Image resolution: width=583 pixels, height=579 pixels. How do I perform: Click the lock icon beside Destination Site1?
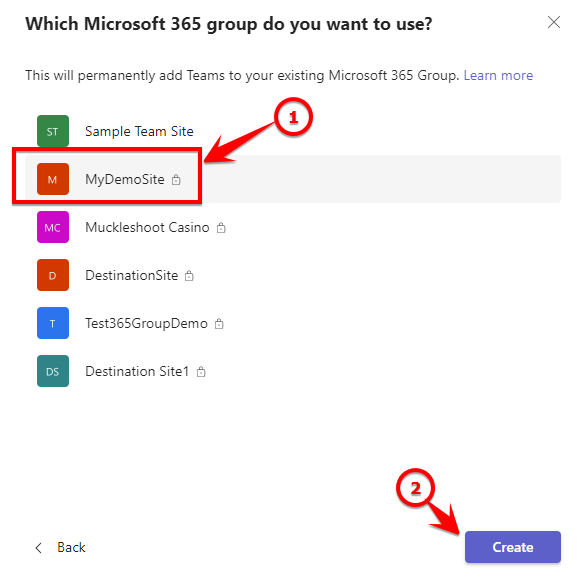coord(201,371)
